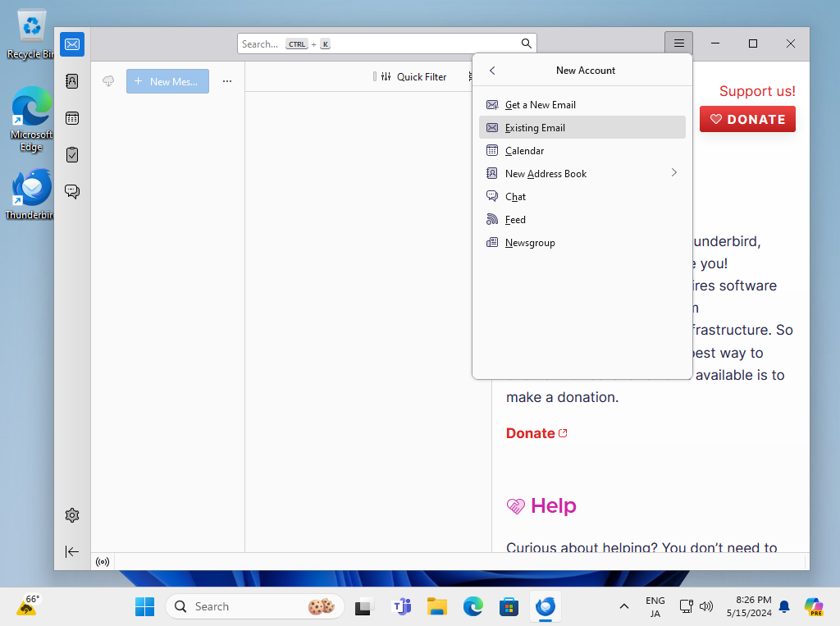Collapse the spaces toolbar
Screen dimensions: 840x626
pos(72,552)
